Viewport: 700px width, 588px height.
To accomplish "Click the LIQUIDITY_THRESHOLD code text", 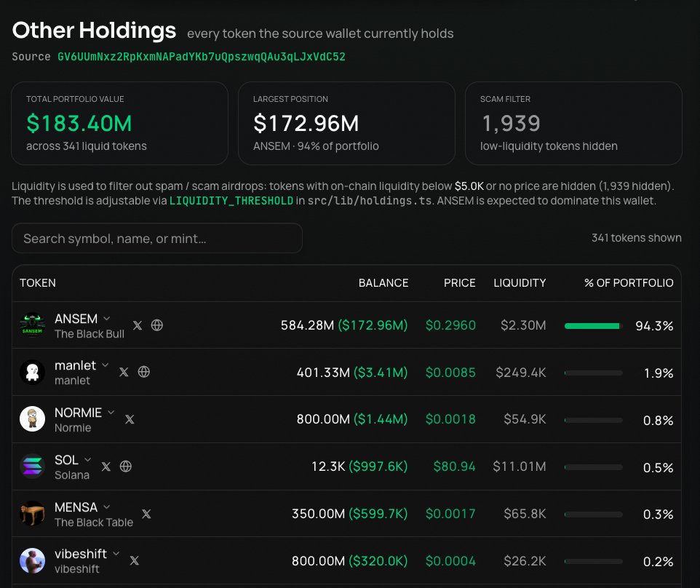I will point(231,201).
